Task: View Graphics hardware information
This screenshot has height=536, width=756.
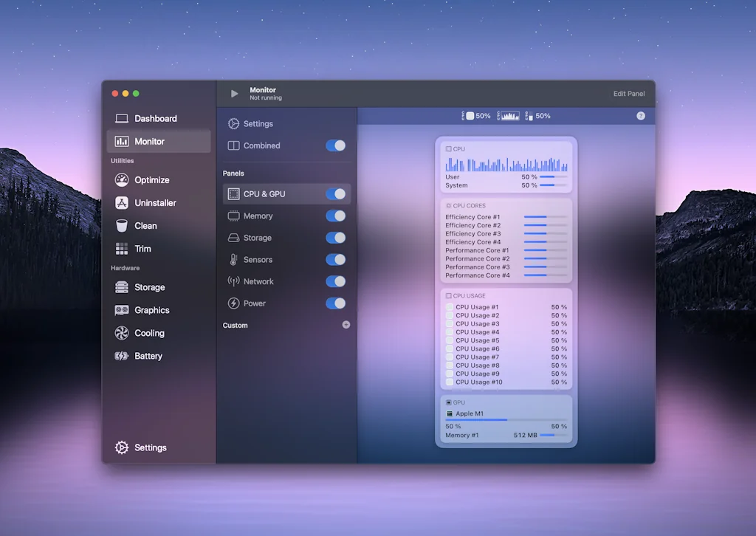Action: click(x=154, y=310)
